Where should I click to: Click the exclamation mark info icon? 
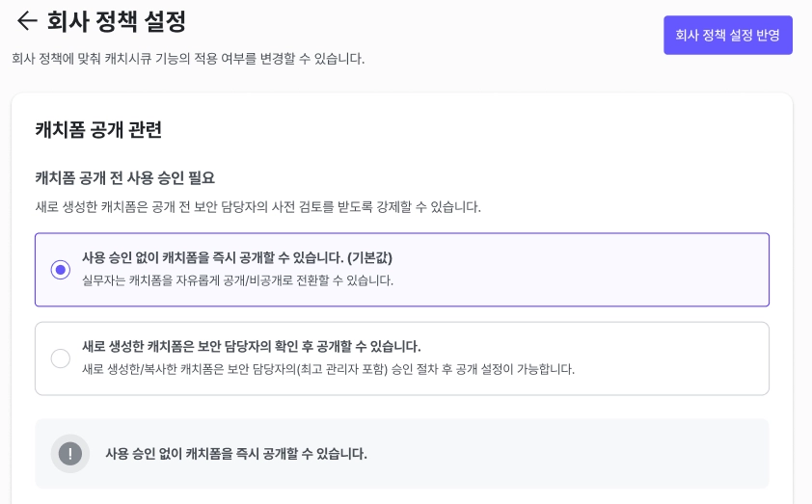(x=70, y=453)
